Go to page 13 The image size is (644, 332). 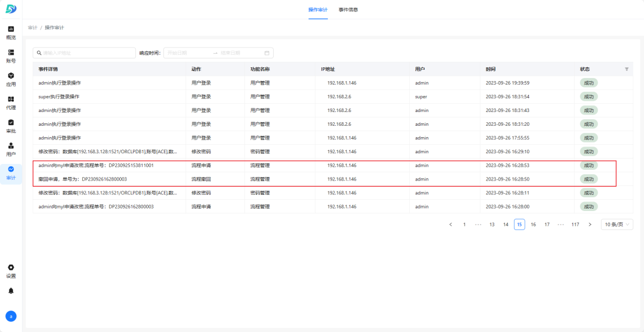click(492, 225)
